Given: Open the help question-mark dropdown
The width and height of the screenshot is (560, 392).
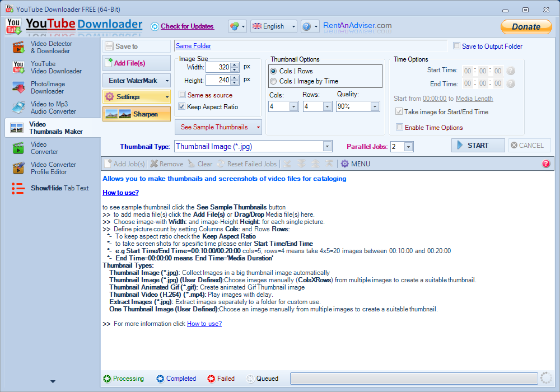Looking at the screenshot, I should click(310, 26).
